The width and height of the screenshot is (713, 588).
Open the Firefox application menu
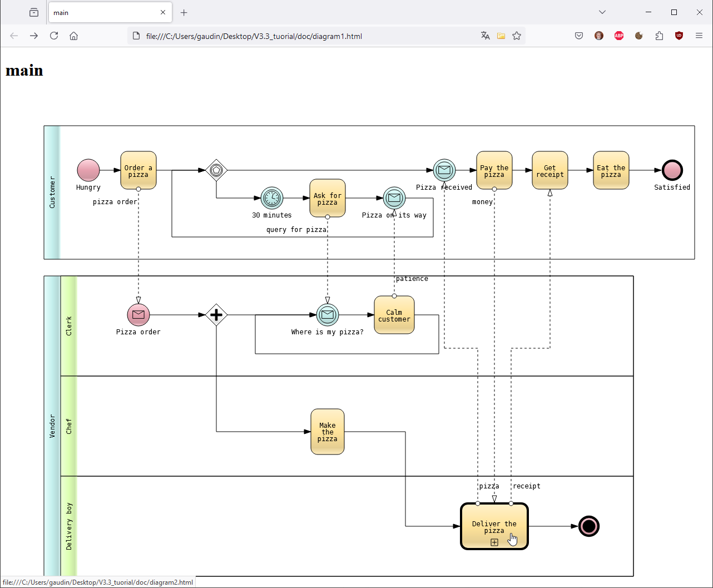point(699,36)
